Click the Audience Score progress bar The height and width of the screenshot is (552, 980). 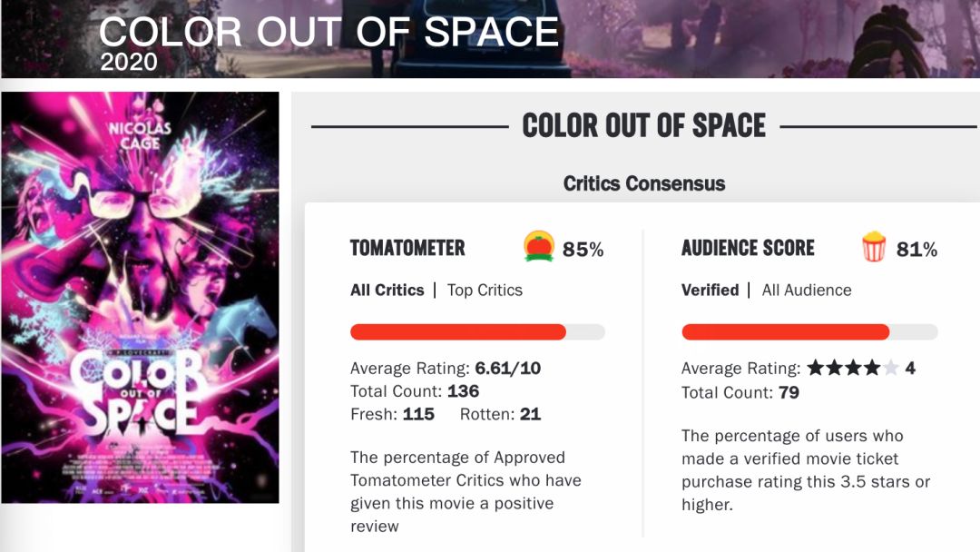click(786, 332)
